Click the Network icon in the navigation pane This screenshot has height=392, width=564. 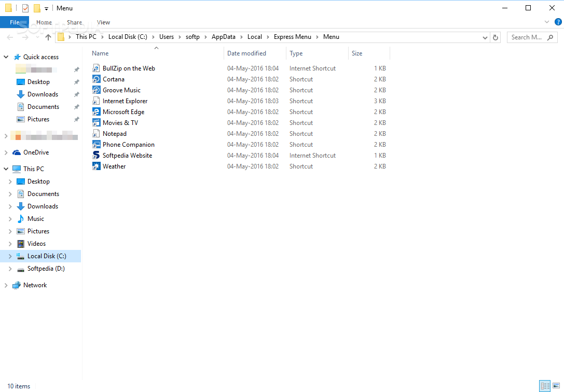click(x=17, y=285)
